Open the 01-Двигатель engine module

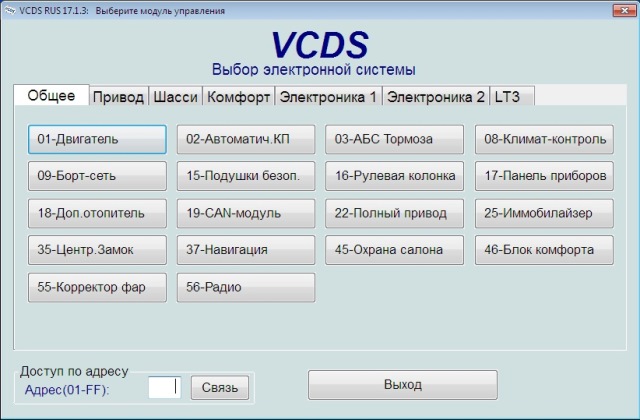97,139
